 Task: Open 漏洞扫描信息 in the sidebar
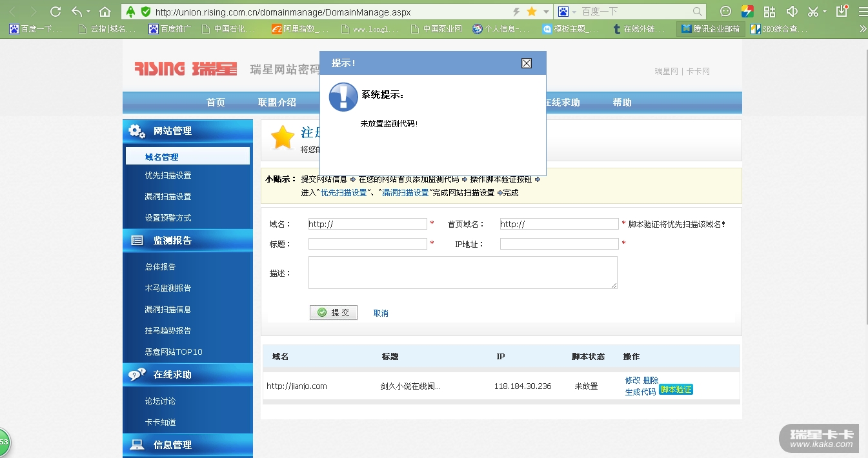(168, 310)
